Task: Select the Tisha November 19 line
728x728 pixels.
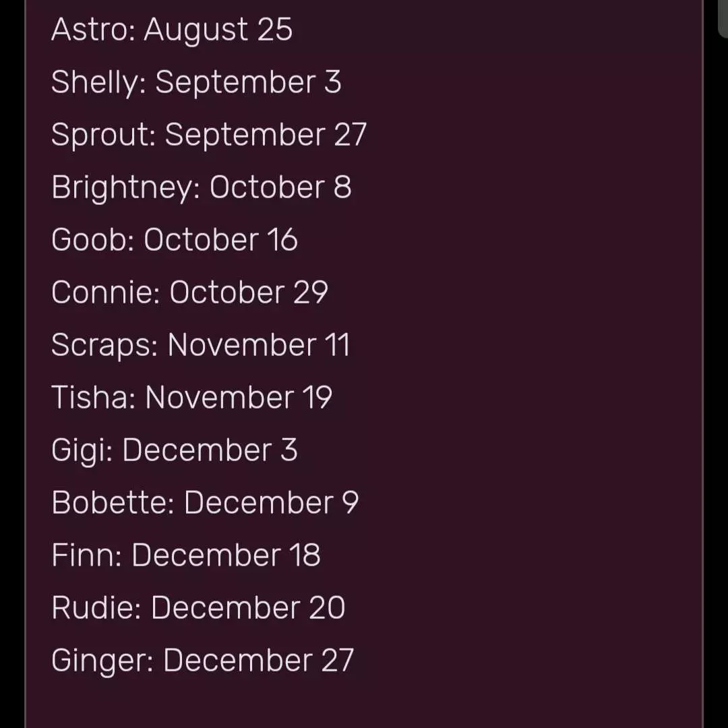Action: 191,398
